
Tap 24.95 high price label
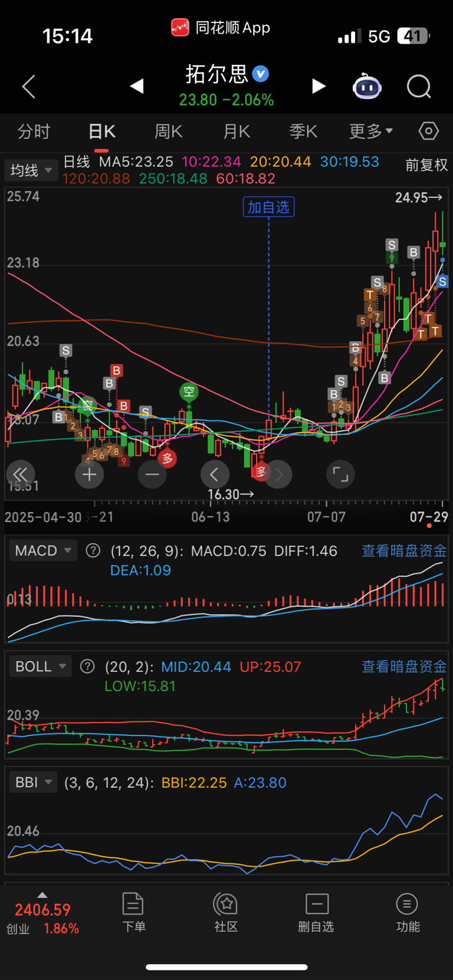(419, 197)
